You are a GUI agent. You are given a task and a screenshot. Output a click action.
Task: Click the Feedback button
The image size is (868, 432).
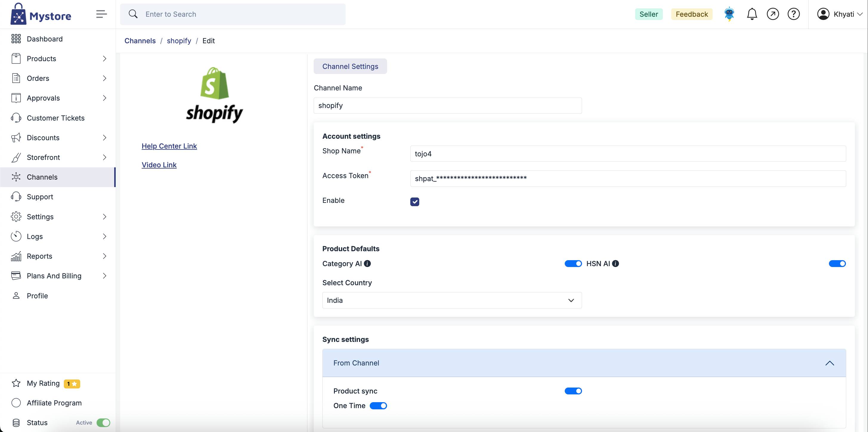[x=691, y=14]
